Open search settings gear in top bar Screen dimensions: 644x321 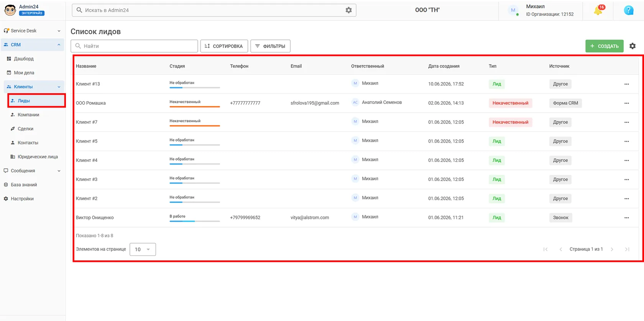click(348, 10)
